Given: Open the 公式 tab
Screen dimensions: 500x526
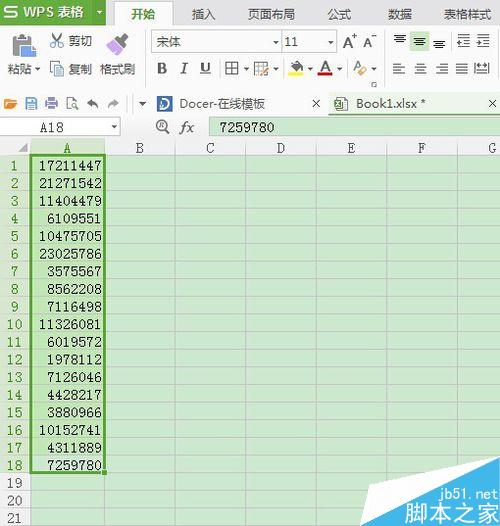Looking at the screenshot, I should click(339, 14).
